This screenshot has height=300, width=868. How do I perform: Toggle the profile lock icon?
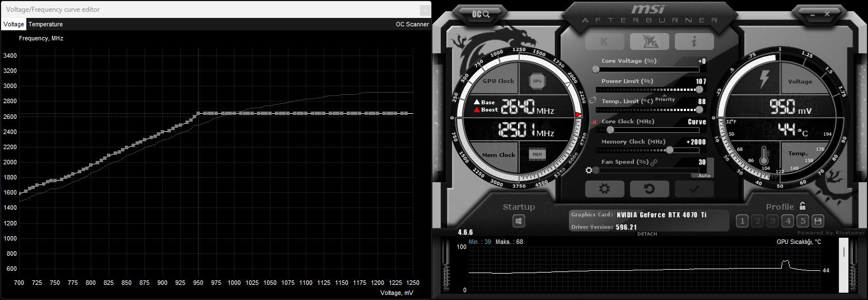[x=802, y=206]
